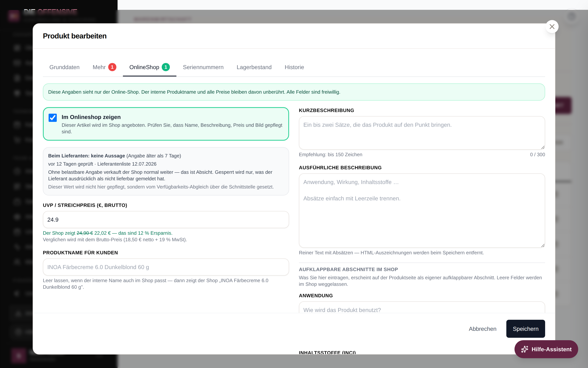
Task: Click the green Online-Shop info banner
Action: [x=294, y=92]
